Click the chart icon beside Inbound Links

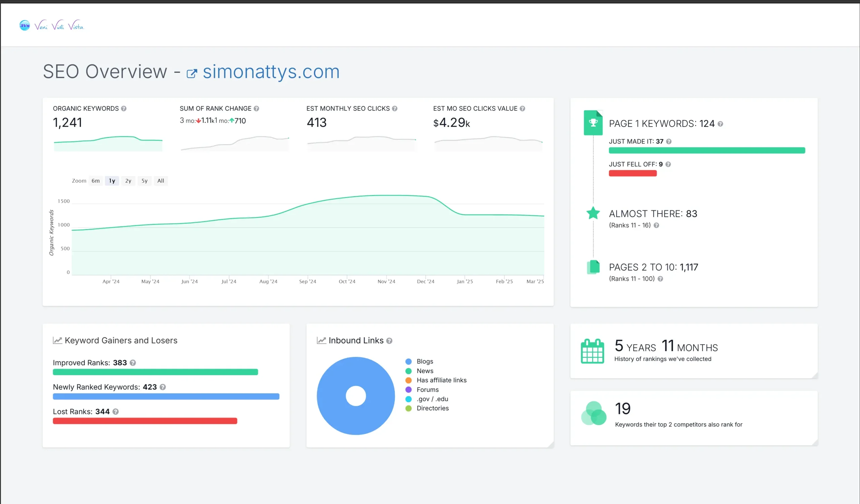click(x=321, y=340)
